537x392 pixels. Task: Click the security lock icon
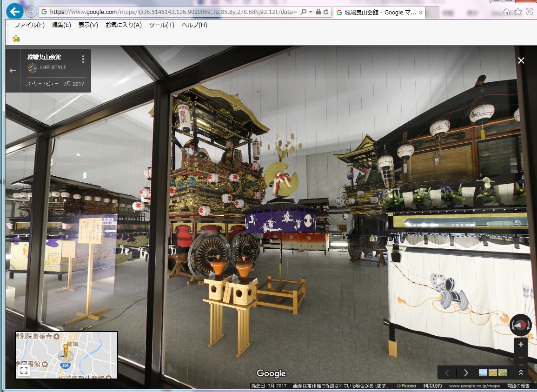pyautogui.click(x=318, y=12)
